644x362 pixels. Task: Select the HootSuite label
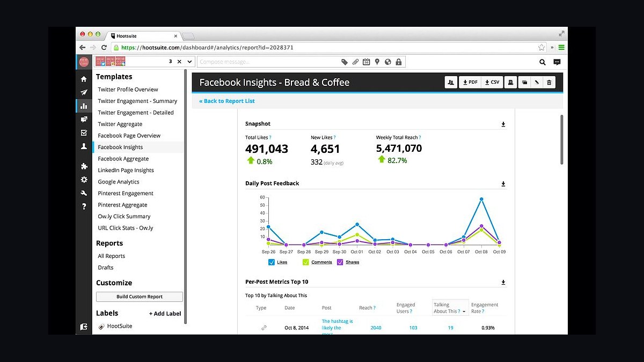[119, 326]
